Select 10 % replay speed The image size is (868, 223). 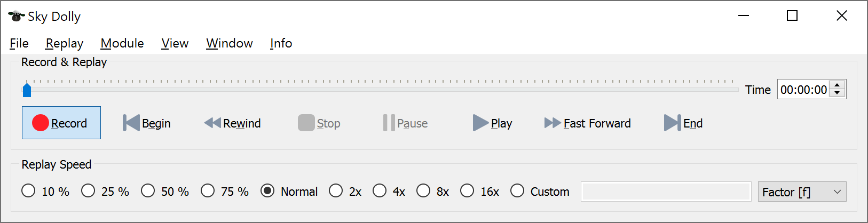(29, 191)
